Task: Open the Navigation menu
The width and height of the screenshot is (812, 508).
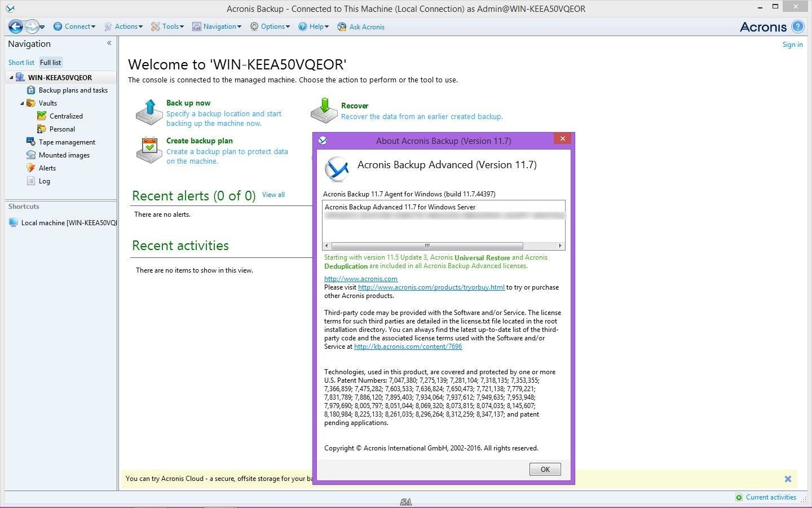Action: pos(217,27)
